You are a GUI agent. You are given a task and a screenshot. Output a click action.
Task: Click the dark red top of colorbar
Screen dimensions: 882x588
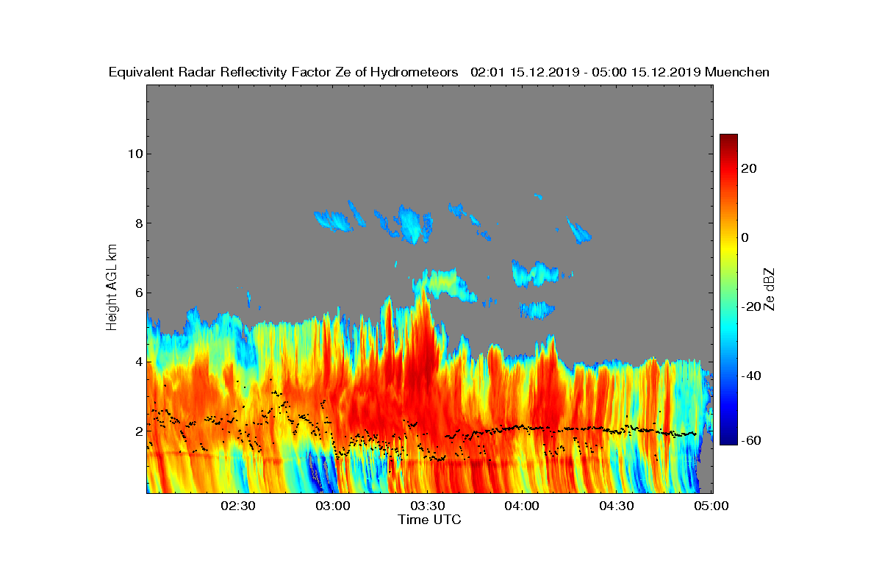coord(728,138)
